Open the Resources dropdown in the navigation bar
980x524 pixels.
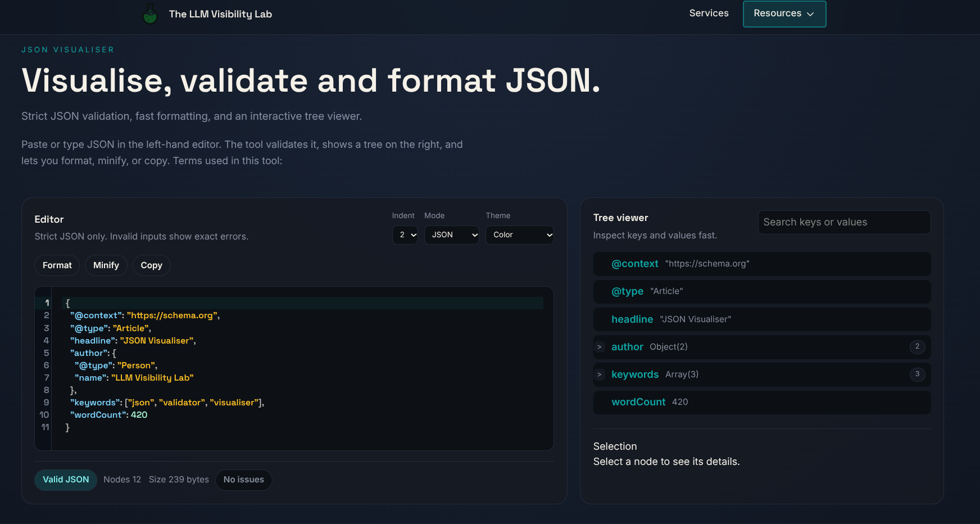click(784, 13)
